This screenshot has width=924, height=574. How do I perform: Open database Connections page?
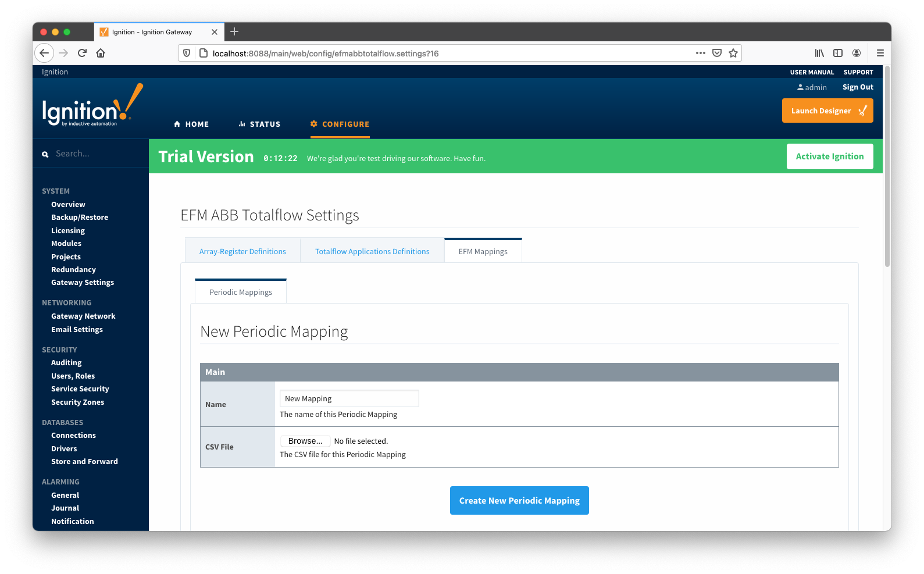click(x=73, y=435)
